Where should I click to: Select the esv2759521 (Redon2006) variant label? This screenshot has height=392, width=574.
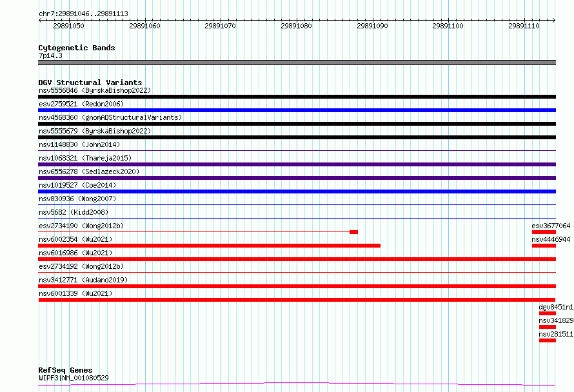81,104
